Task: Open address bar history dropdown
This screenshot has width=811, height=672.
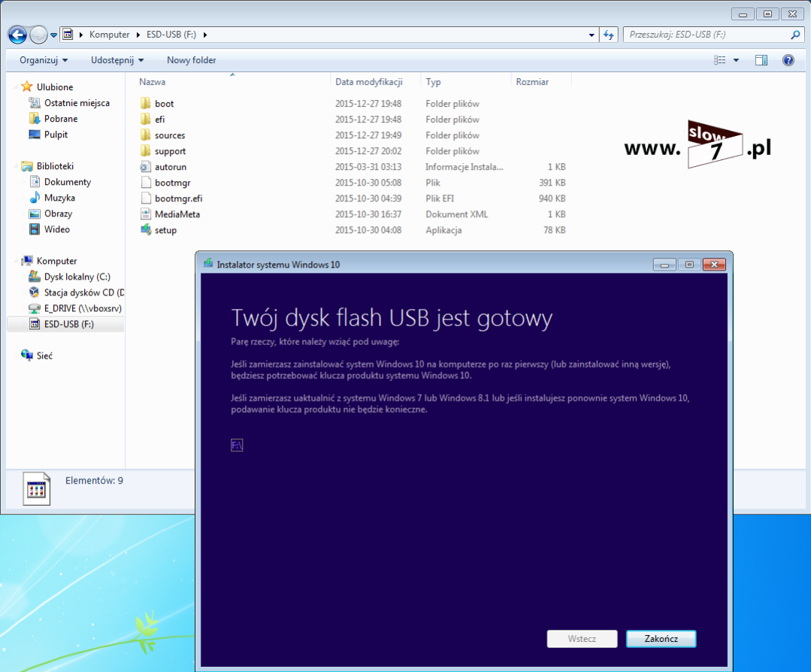Action: 592,35
